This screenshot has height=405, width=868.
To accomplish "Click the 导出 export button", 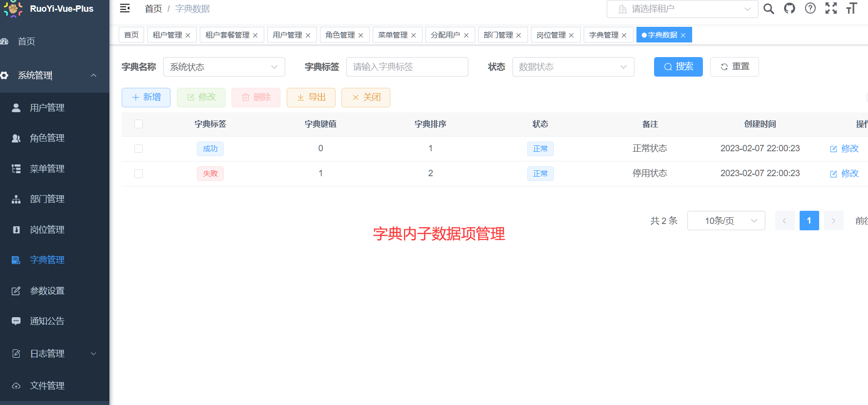I will (x=311, y=97).
